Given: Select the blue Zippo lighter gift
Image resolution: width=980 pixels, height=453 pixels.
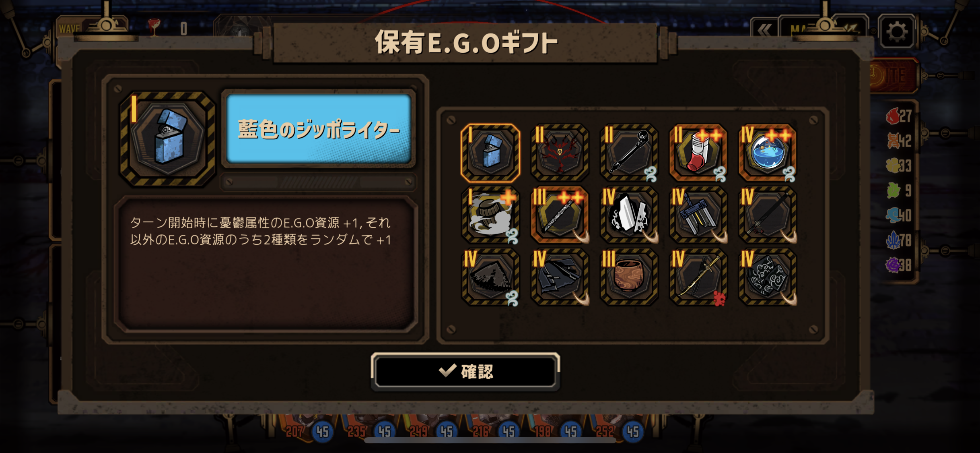Looking at the screenshot, I should pyautogui.click(x=490, y=153).
